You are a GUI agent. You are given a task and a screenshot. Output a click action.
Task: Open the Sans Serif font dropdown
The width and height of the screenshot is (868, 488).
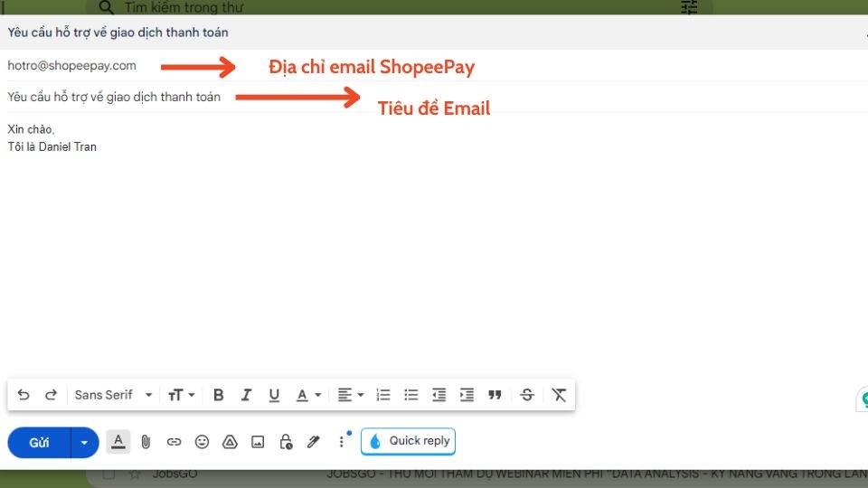(114, 395)
